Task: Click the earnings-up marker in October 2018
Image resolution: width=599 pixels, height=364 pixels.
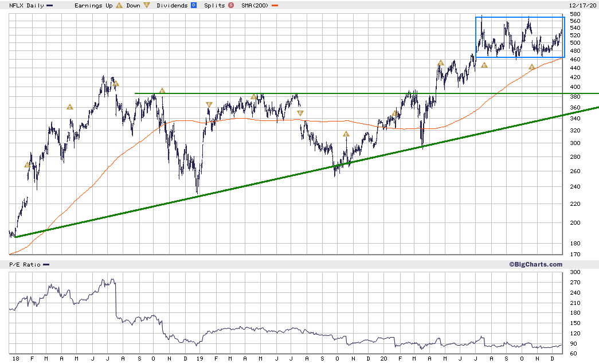Action: 162,91
